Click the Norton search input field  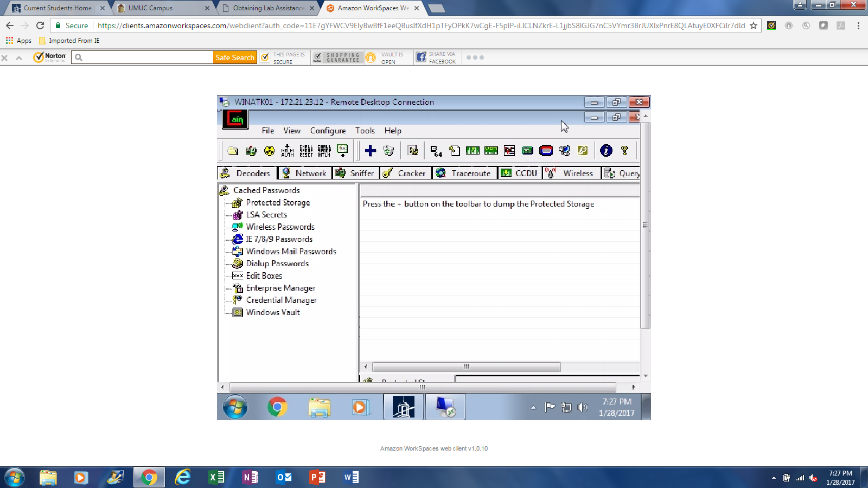click(x=148, y=57)
